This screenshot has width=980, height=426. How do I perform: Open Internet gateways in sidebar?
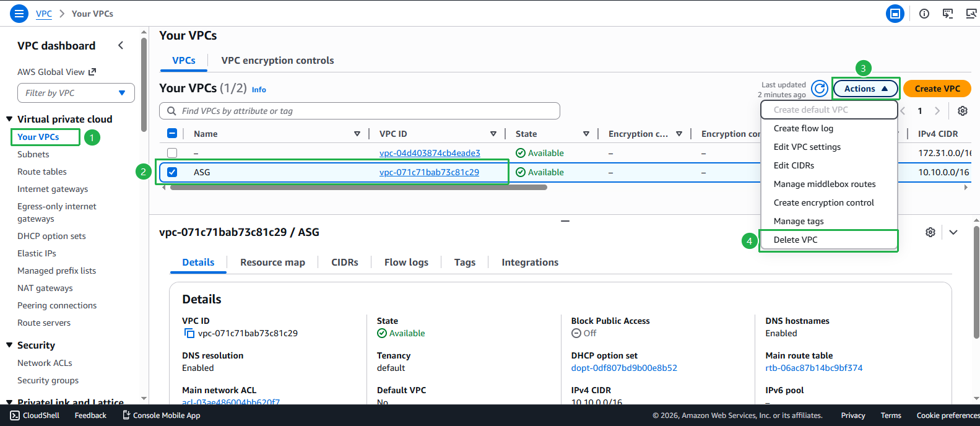pyautogui.click(x=53, y=189)
